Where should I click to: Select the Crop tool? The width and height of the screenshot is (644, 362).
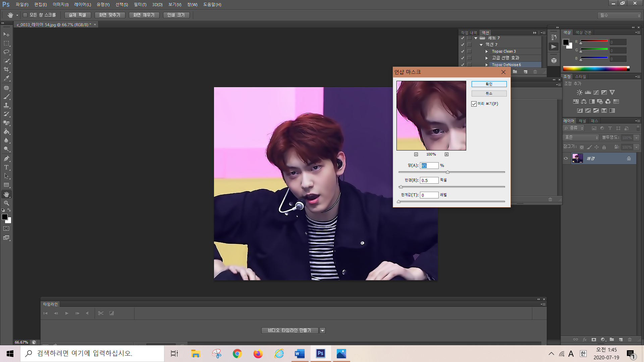6,69
